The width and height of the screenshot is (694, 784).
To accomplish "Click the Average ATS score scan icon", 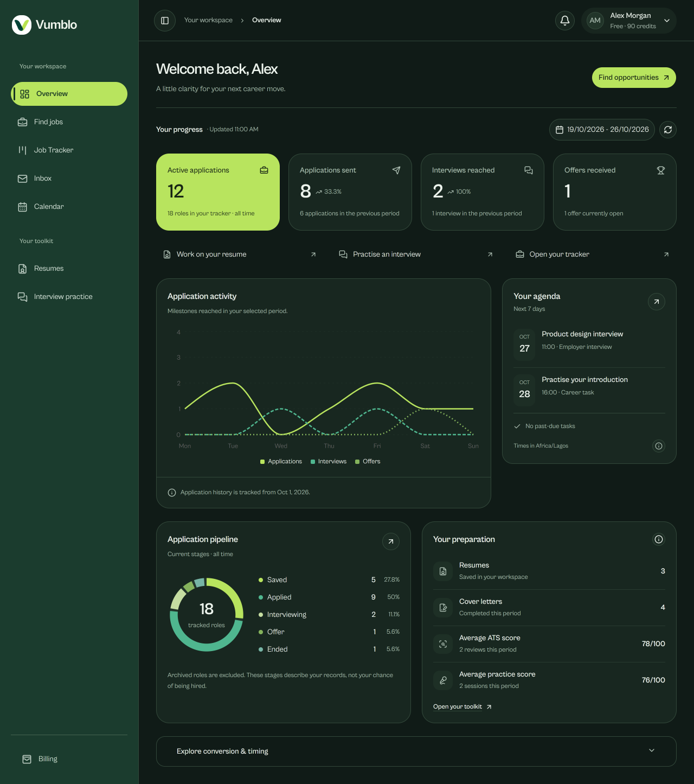I will [443, 644].
